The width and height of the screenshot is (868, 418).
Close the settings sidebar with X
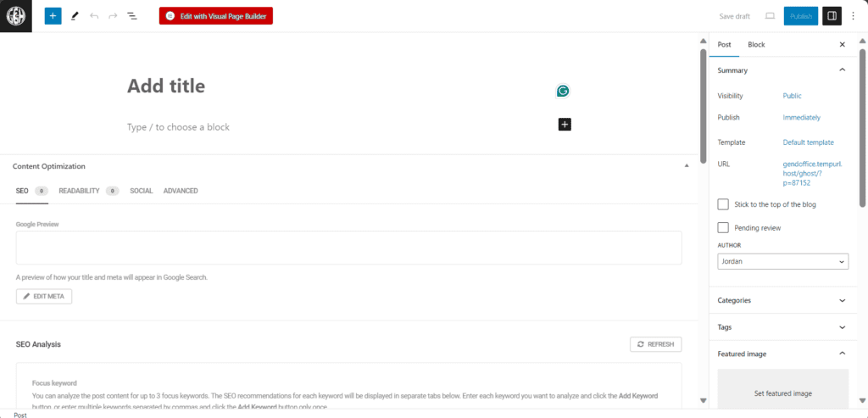(842, 44)
